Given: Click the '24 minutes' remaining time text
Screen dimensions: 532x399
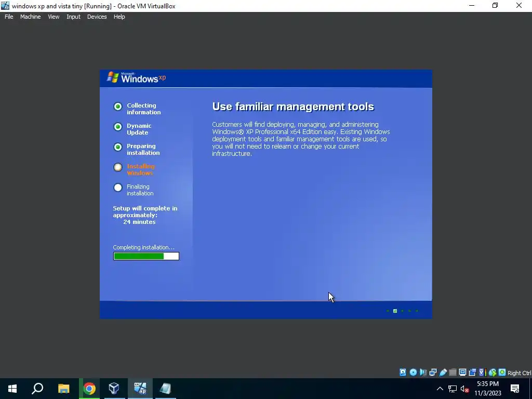Looking at the screenshot, I should [139, 222].
